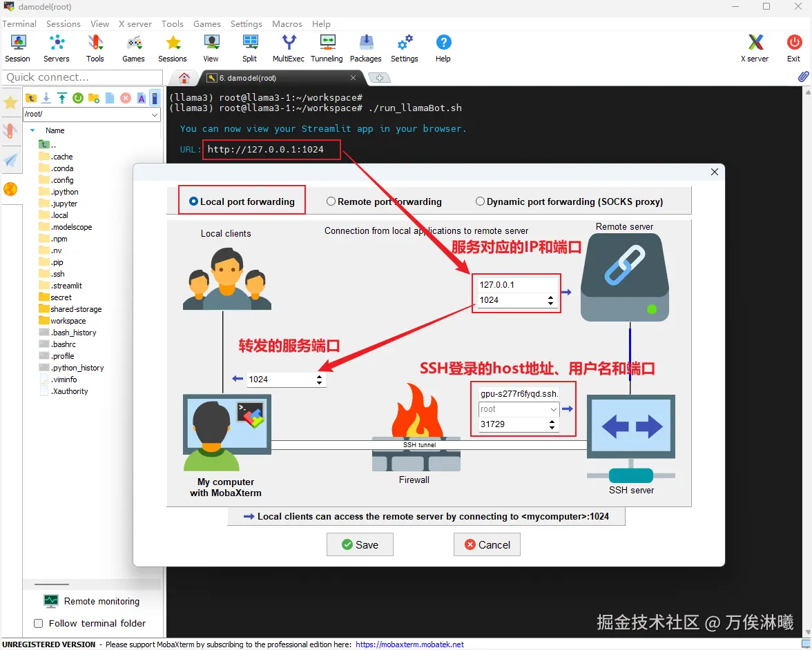The height and width of the screenshot is (650, 812).
Task: Click the SFTP red delete icon
Action: (x=126, y=98)
